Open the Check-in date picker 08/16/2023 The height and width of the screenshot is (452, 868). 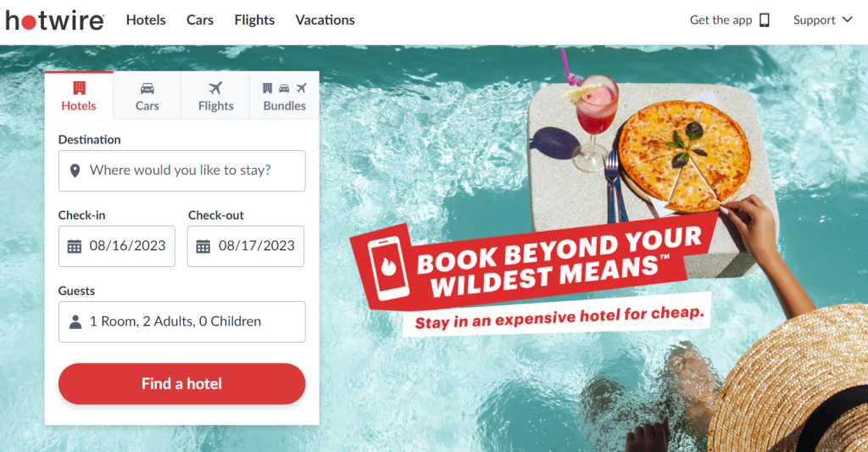[x=126, y=246]
